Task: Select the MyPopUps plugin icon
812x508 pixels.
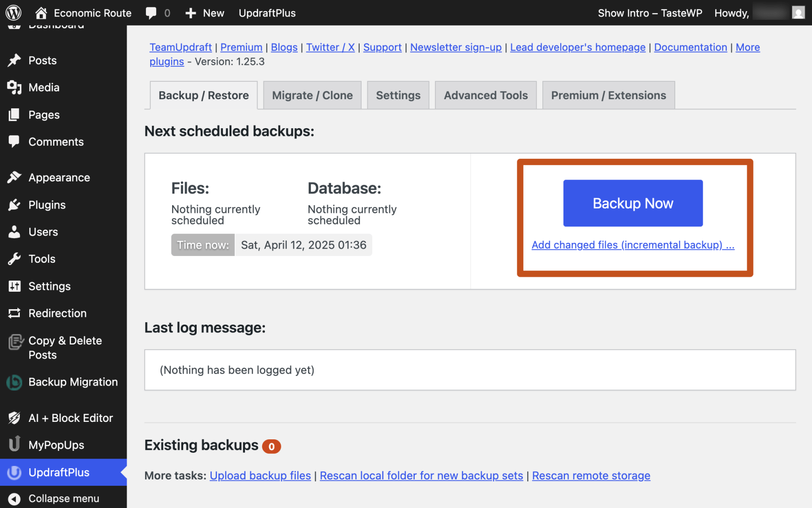Action: tap(15, 445)
